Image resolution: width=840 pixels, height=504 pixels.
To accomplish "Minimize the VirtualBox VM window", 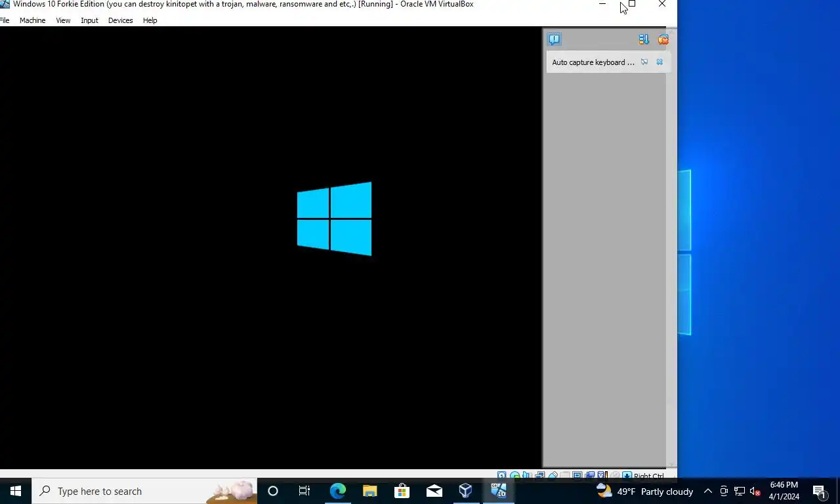I will (x=602, y=4).
